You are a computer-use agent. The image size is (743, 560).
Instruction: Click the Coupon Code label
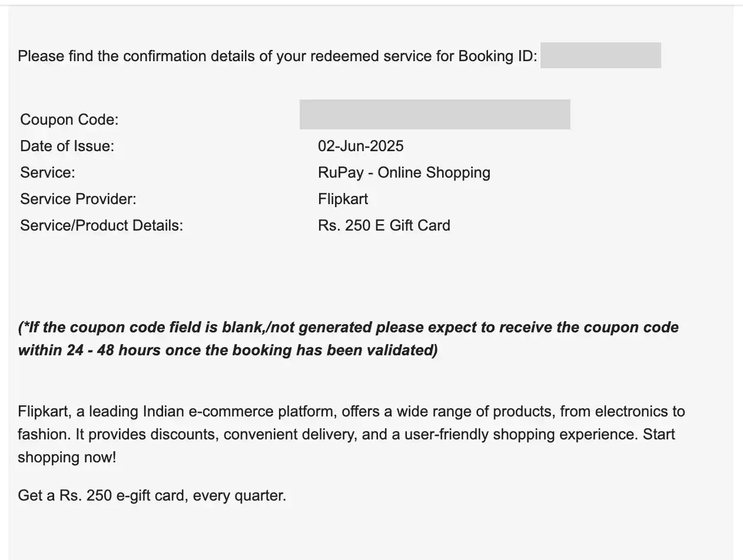(69, 120)
